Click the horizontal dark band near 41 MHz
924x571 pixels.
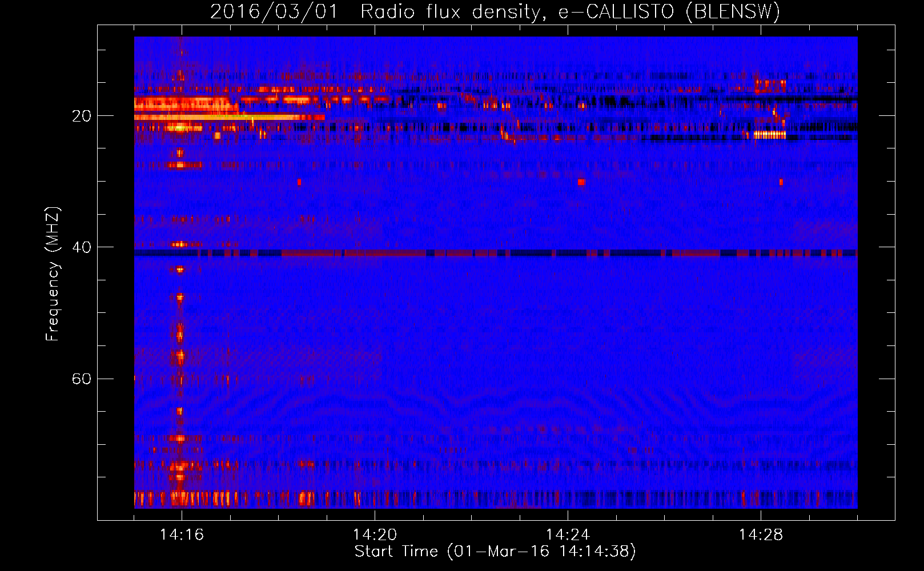tap(496, 253)
